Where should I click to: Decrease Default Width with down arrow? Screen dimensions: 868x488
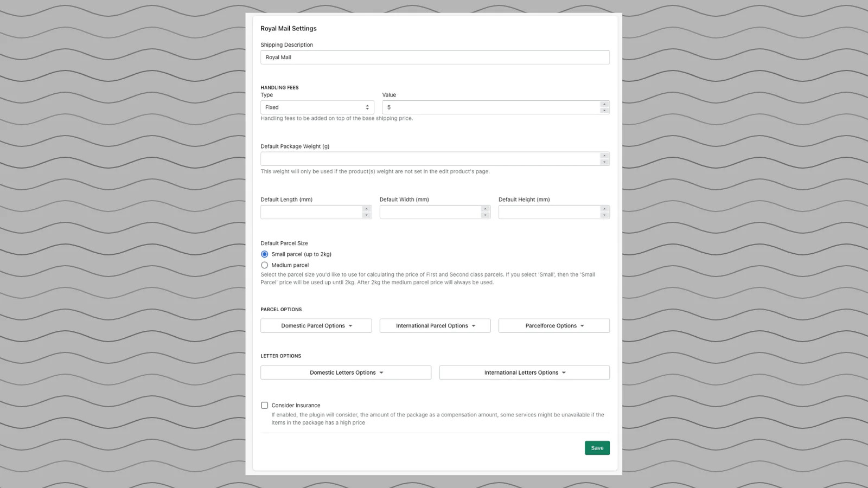(x=486, y=215)
